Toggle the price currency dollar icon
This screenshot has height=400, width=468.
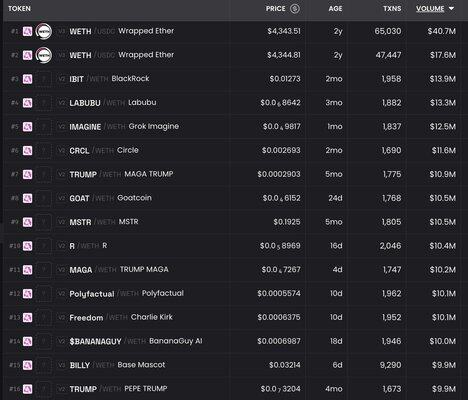point(295,9)
